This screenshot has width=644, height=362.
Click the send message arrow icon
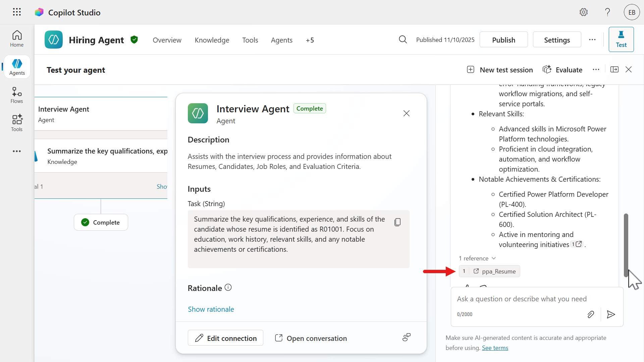coord(611,314)
